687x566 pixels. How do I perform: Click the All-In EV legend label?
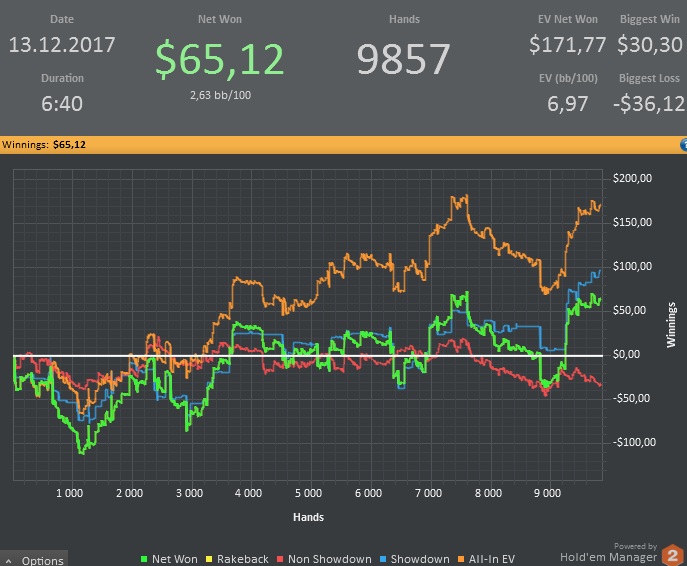pyautogui.click(x=492, y=559)
